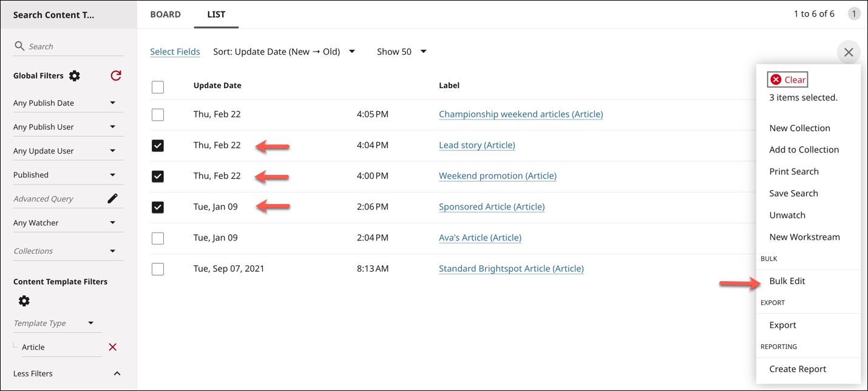Viewport: 868px width, 391px height.
Task: Click the Label column header
Action: point(449,86)
